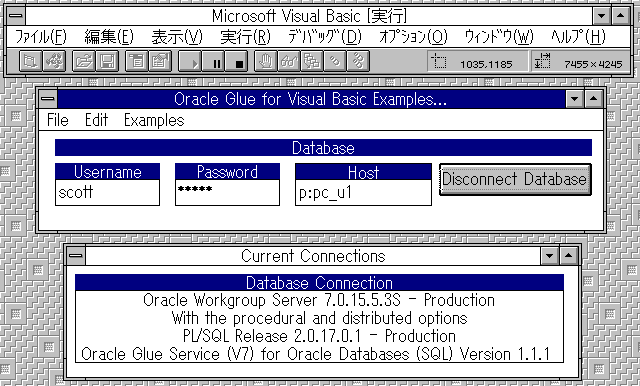
Task: Click the Single Step footprint icon
Action: (335, 61)
